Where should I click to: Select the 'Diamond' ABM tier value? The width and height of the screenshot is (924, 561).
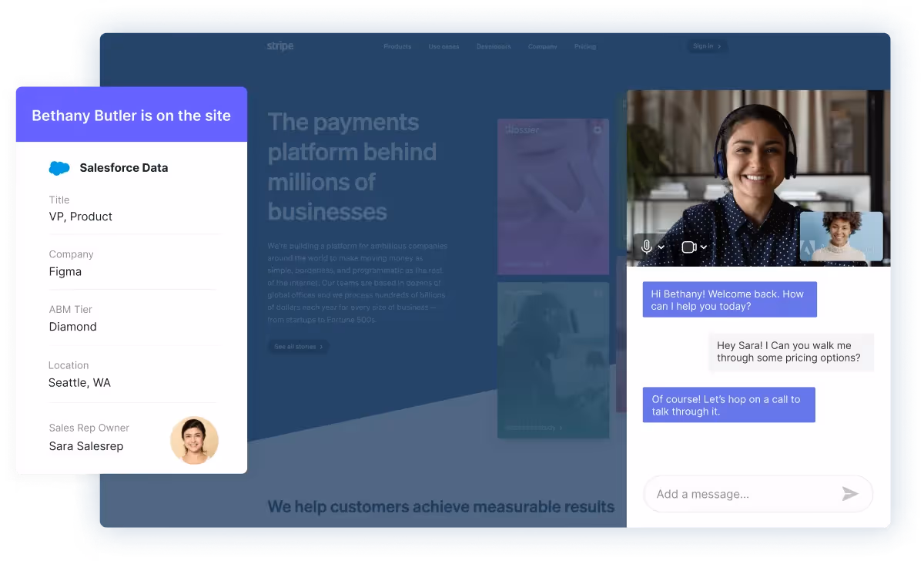point(73,327)
